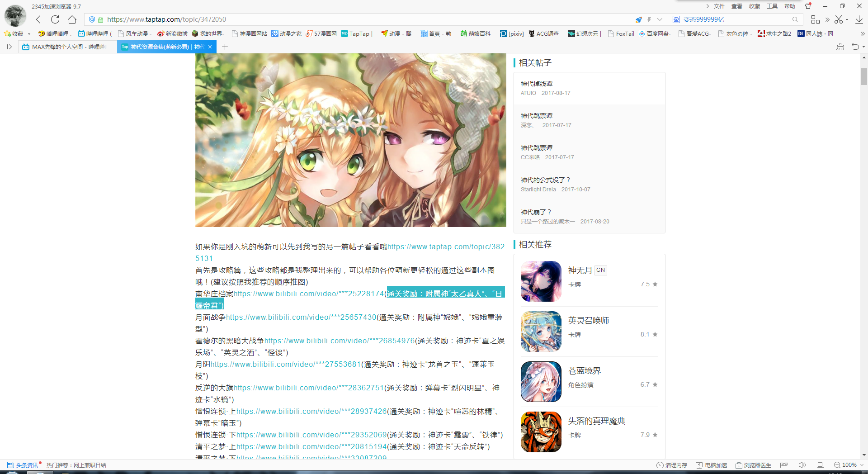Click the two-girl illustration image in the post
Screen dimensions: 868x474
tap(351, 140)
